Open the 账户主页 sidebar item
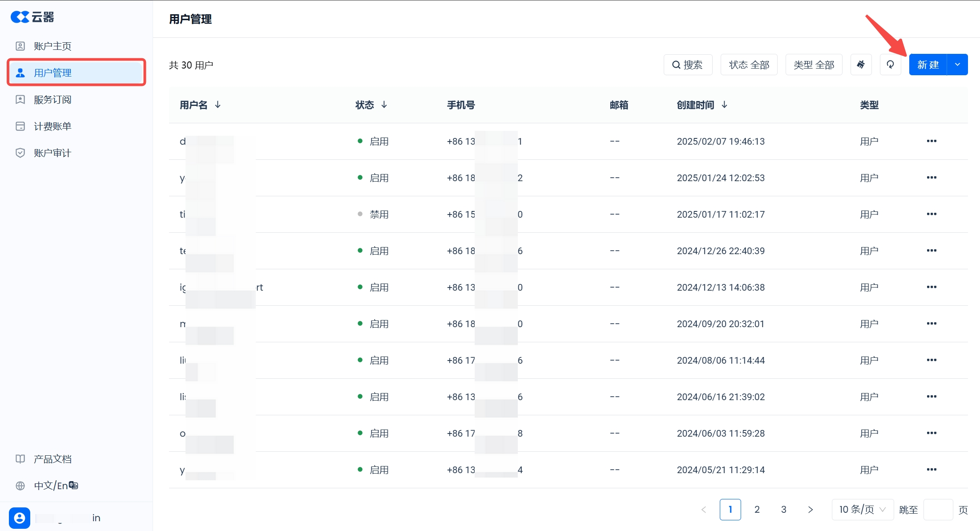 52,46
